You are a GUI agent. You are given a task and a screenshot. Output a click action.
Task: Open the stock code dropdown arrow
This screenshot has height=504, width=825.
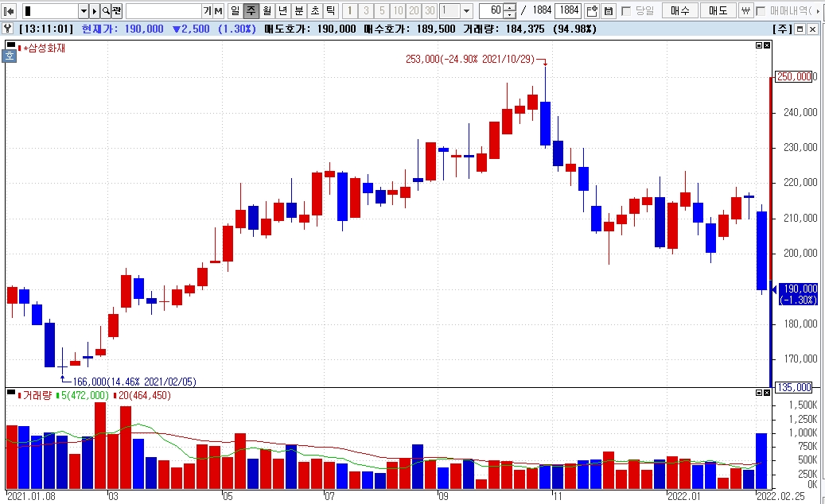[x=84, y=11]
